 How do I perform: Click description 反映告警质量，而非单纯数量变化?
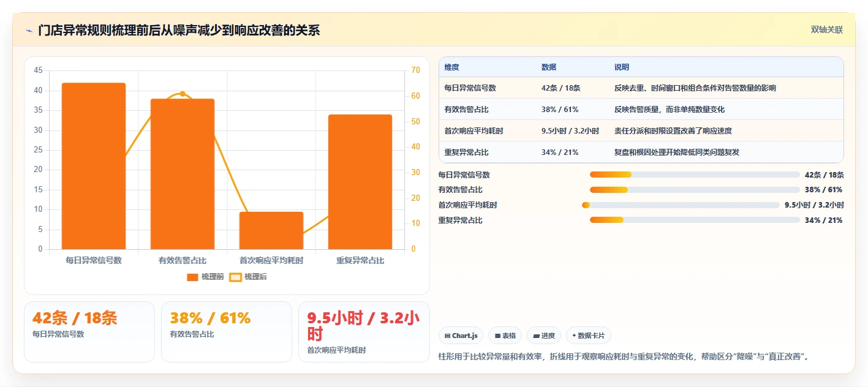click(x=670, y=110)
